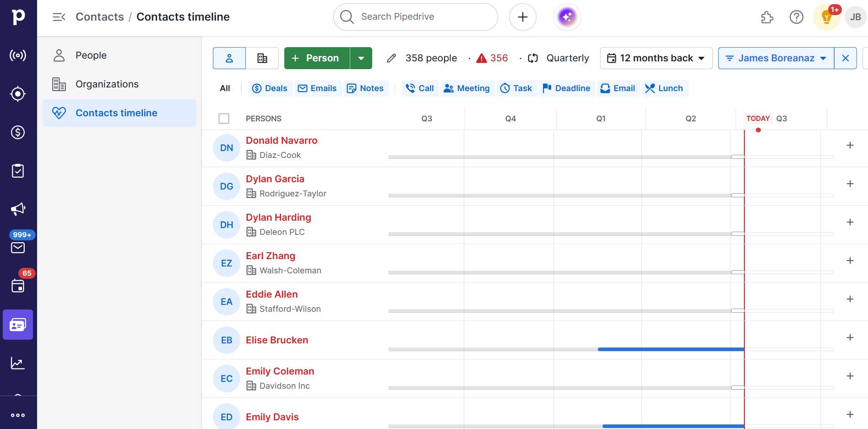Expand the 12 months back dropdown
This screenshot has height=429, width=868.
(x=656, y=58)
